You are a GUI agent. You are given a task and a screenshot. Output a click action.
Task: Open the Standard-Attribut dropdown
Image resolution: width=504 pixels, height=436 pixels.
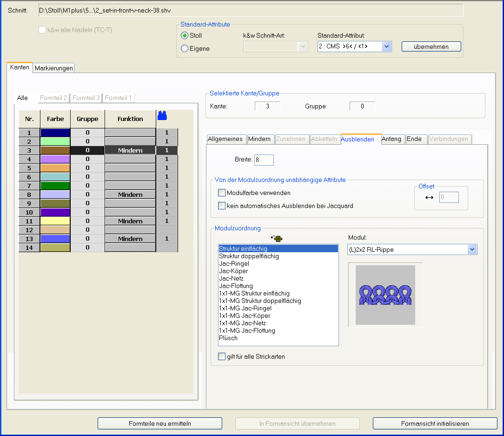pos(386,47)
